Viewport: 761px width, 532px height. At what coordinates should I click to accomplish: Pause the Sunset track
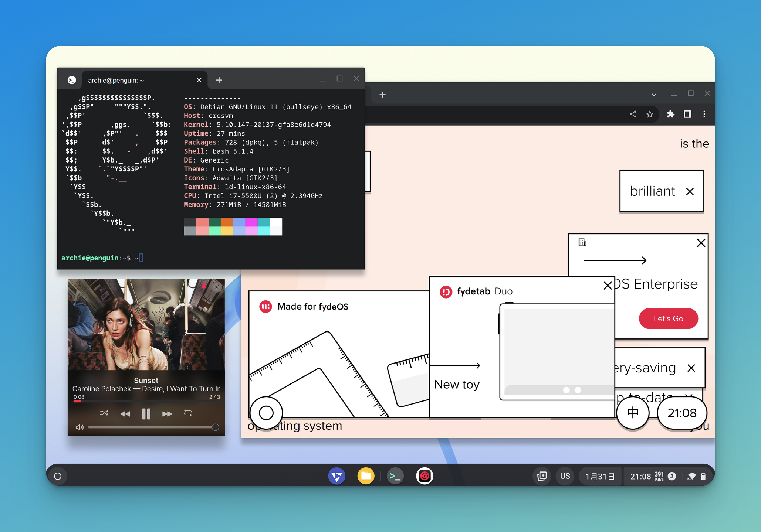coord(146,413)
